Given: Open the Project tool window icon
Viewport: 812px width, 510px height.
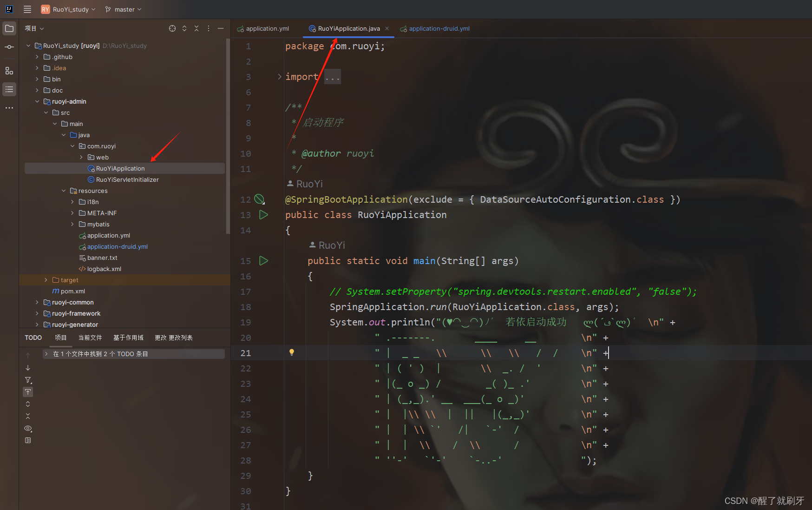Looking at the screenshot, I should 9,28.
